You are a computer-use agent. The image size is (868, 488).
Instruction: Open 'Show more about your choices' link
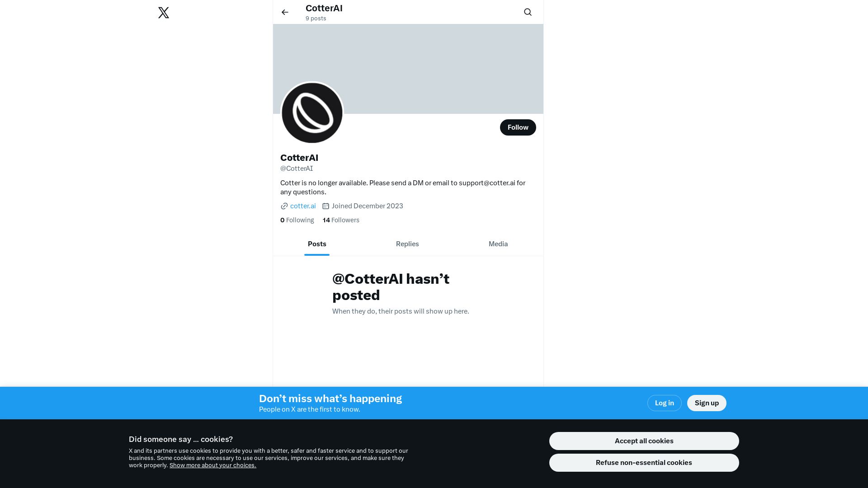click(212, 465)
